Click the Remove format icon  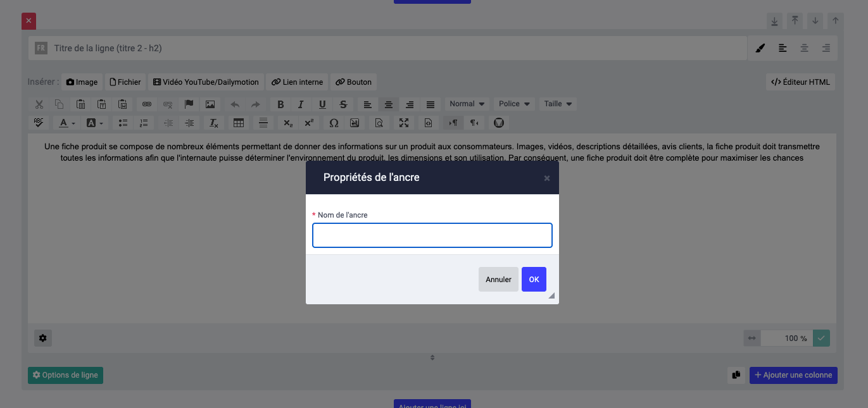click(214, 123)
